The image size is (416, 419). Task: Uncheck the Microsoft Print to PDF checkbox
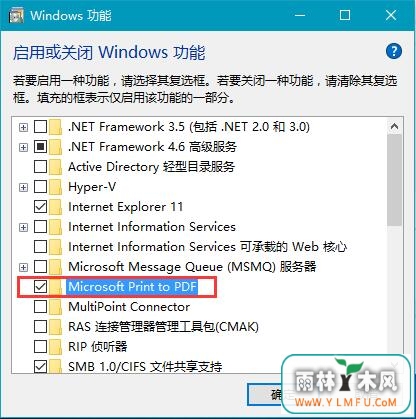pyautogui.click(x=40, y=287)
